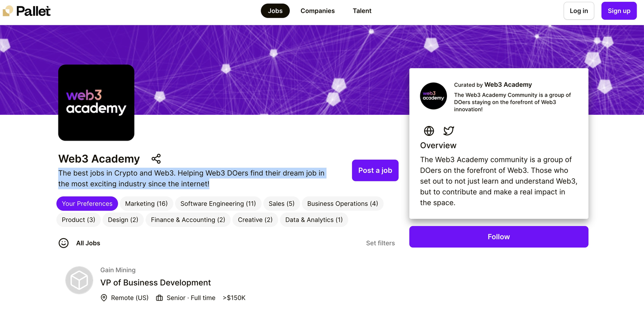Image resolution: width=644 pixels, height=313 pixels.
Task: Click the Gain Mining cube logo
Action: [x=79, y=280]
